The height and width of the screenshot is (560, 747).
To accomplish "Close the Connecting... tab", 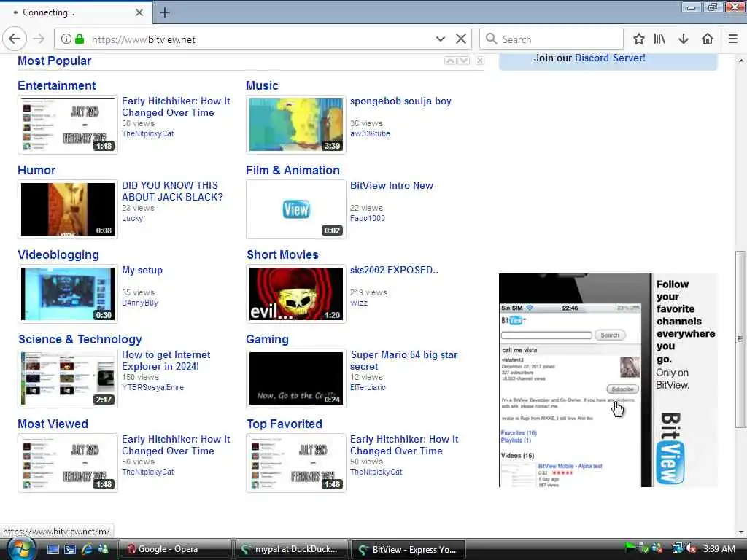I will coord(139,12).
